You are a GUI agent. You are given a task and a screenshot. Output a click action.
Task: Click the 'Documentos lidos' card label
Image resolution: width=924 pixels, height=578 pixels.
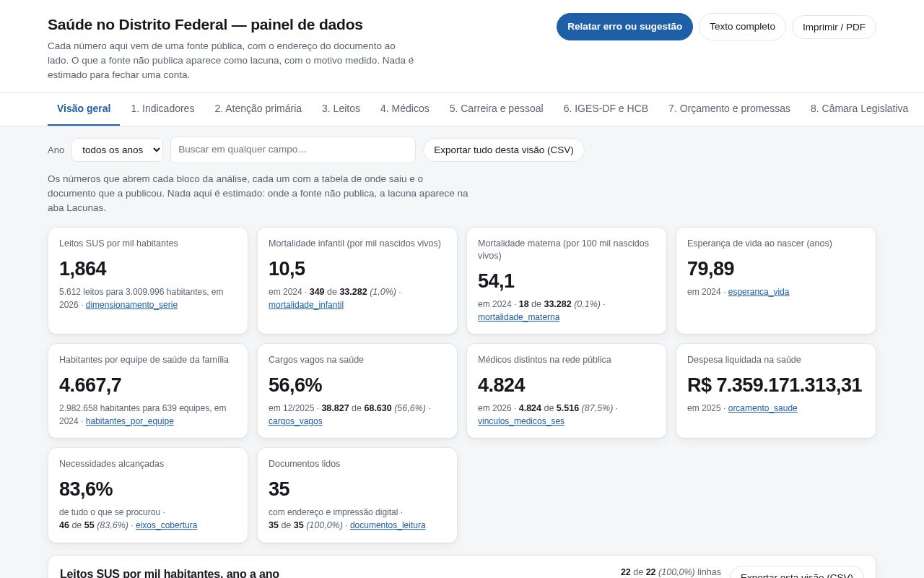[305, 464]
